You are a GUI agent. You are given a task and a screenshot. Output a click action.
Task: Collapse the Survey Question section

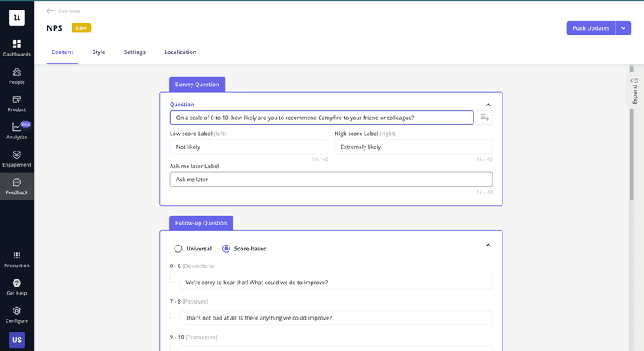tap(488, 105)
